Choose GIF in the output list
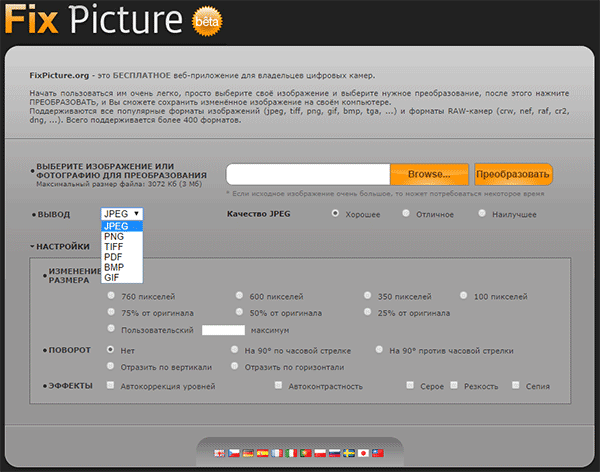The width and height of the screenshot is (600, 472). 122,278
